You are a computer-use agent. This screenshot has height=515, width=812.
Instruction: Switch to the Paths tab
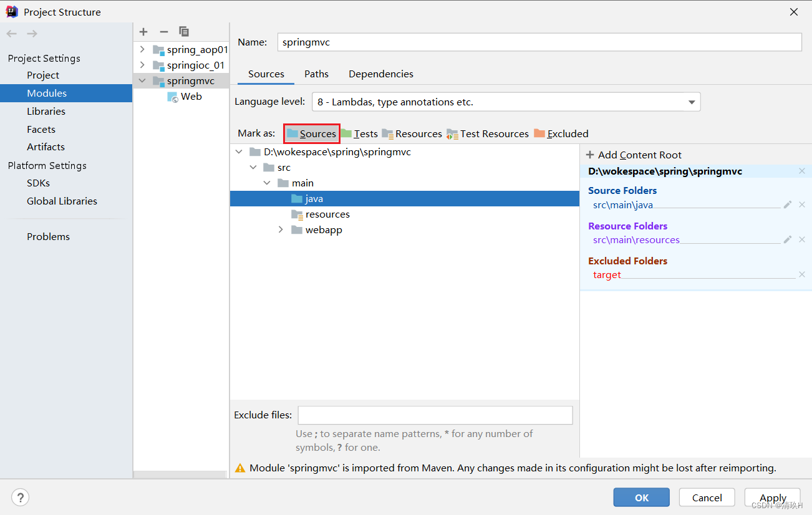tap(316, 74)
